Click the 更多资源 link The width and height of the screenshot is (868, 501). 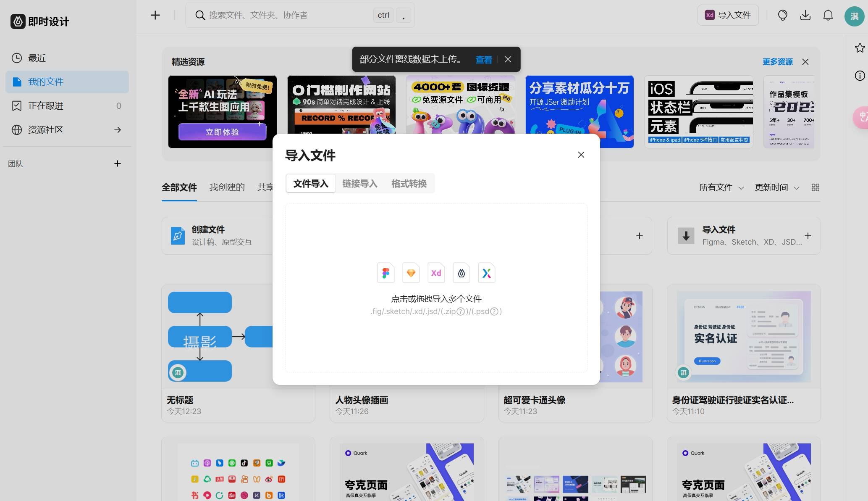(777, 62)
